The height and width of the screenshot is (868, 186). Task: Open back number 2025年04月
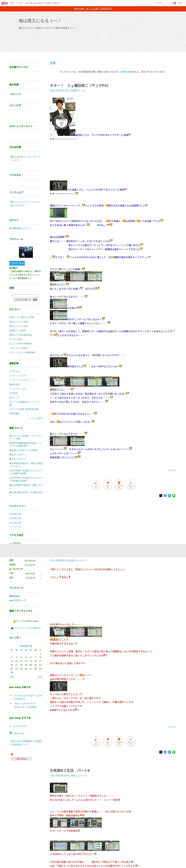(x=15, y=514)
